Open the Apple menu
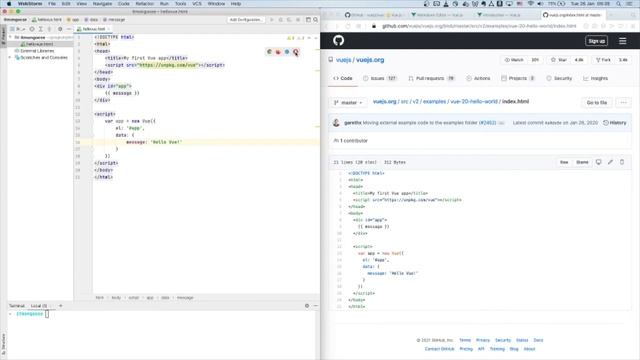 pos(9,4)
